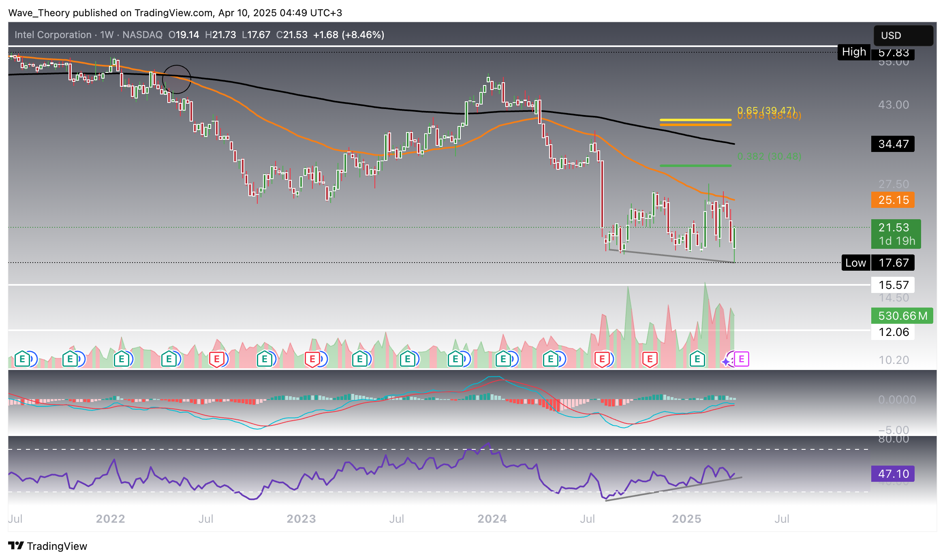Screen dimensions: 945x560
Task: Open the red earnings marker for January 2023
Action: point(312,359)
